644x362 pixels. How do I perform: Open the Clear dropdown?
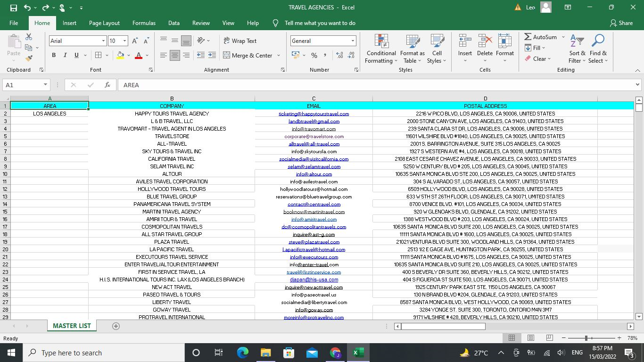click(x=538, y=59)
